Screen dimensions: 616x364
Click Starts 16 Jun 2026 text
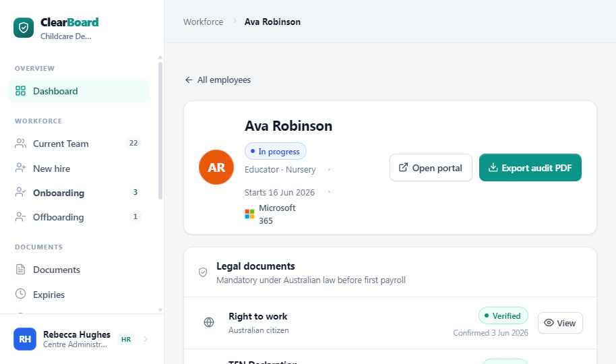[x=279, y=192]
